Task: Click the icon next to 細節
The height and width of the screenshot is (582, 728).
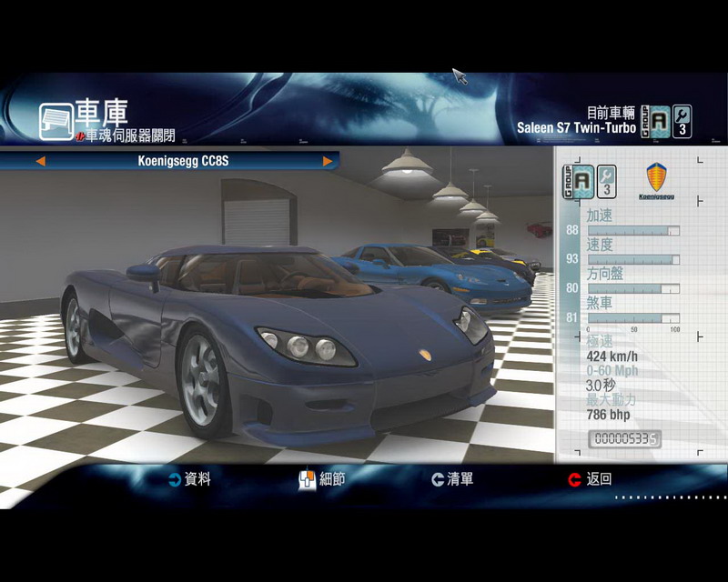Action: pos(307,480)
